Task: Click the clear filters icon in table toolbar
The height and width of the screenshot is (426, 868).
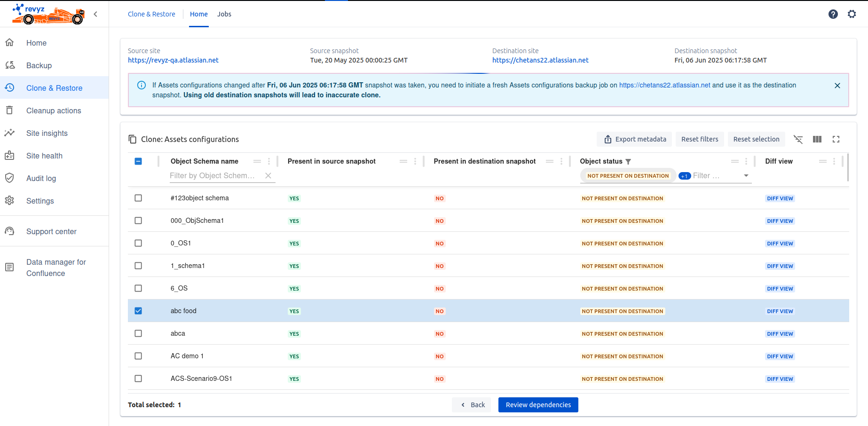Action: (x=798, y=139)
